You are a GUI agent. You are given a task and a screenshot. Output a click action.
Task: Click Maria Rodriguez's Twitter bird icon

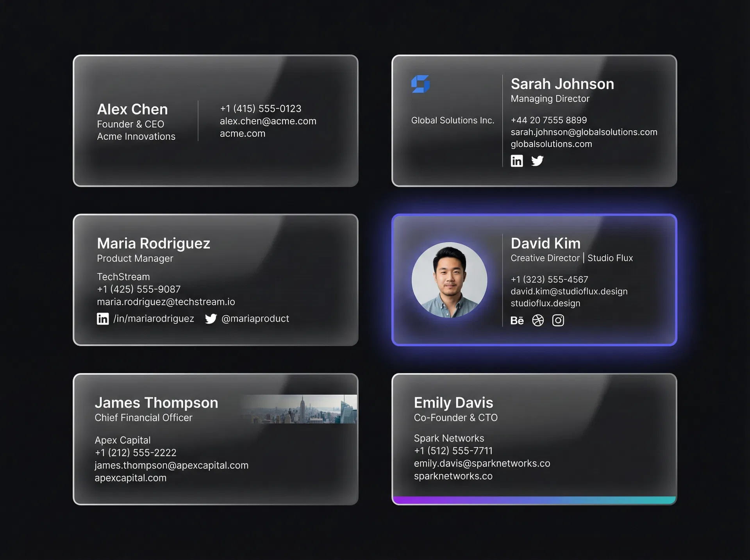pos(211,319)
